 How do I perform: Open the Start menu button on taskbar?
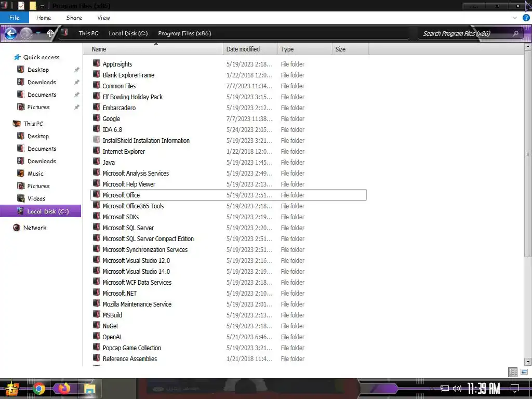click(12, 389)
